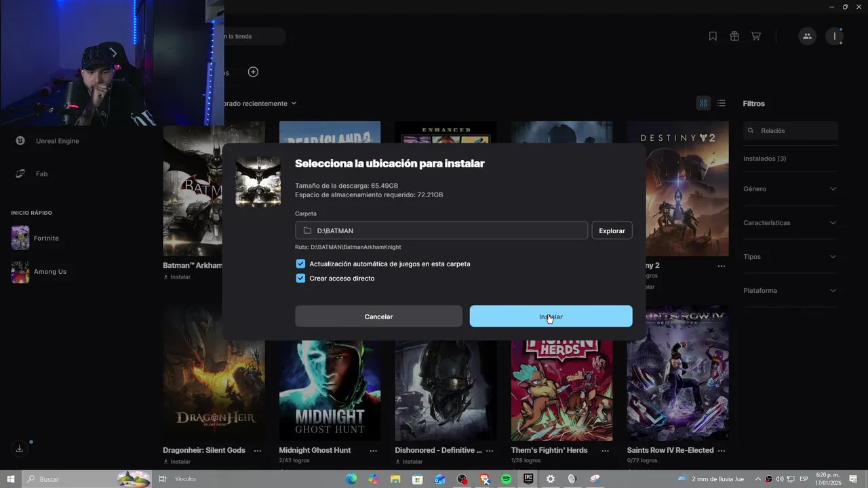Click the Carpeta path field D:\BATMAN
The image size is (868, 488).
(x=441, y=230)
